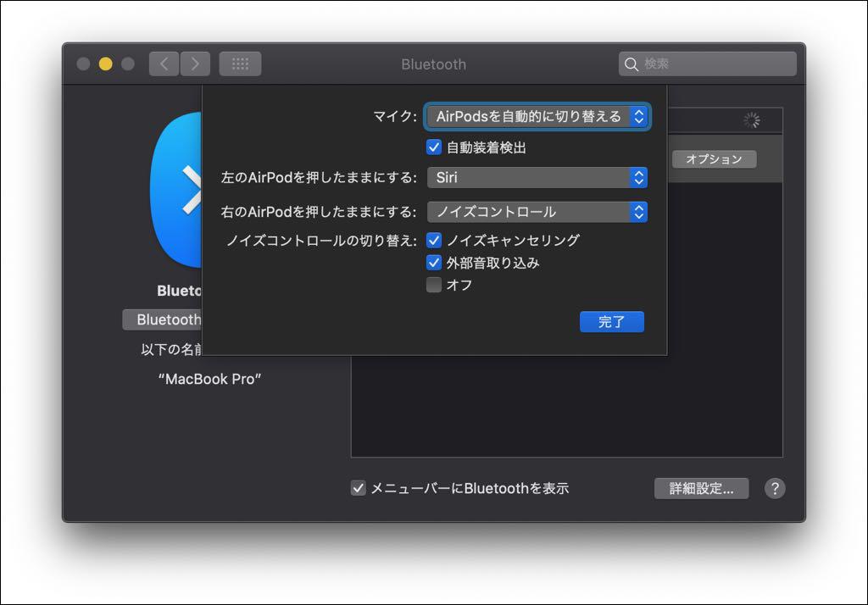Viewport: 868px width, 605px height.
Task: Uncheck ノイズキャンセリング checkbox
Action: point(434,241)
